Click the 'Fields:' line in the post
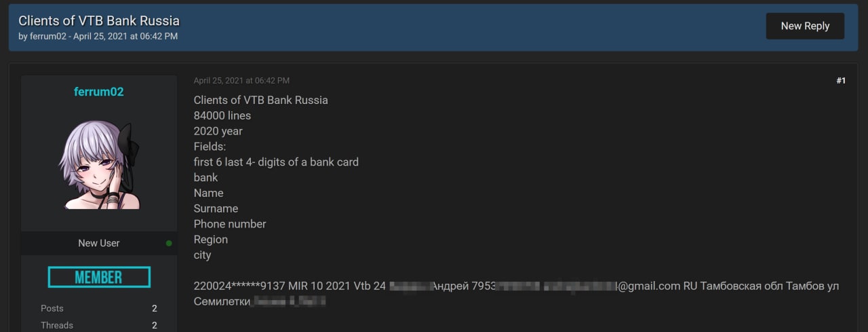 click(x=210, y=147)
